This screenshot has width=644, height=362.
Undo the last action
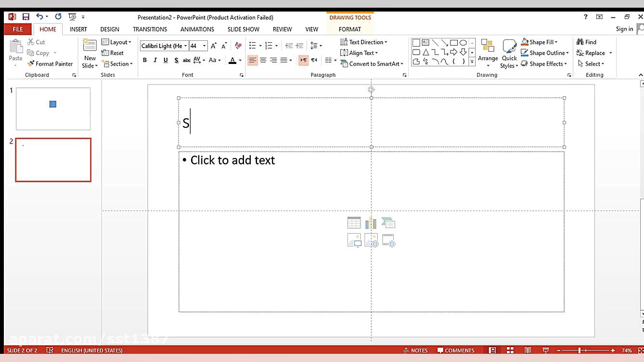click(x=39, y=17)
